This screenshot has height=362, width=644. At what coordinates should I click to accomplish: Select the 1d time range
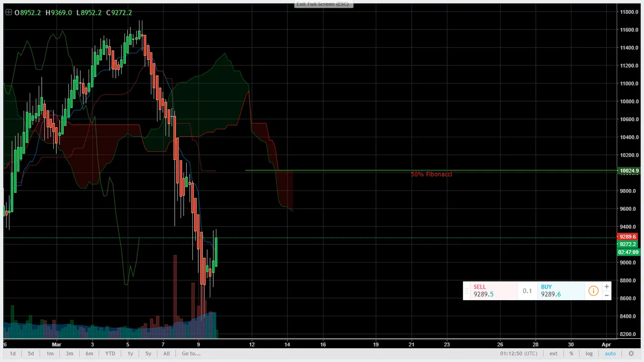[13, 353]
